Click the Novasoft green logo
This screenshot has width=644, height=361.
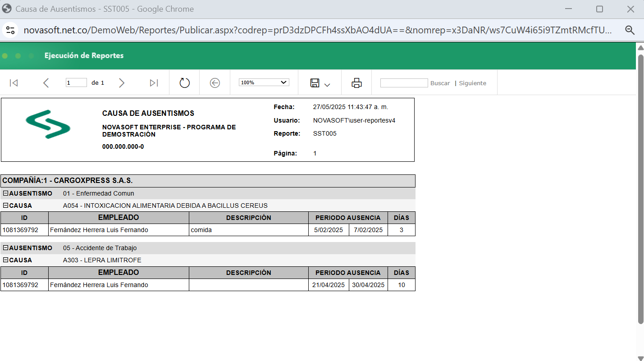(48, 124)
